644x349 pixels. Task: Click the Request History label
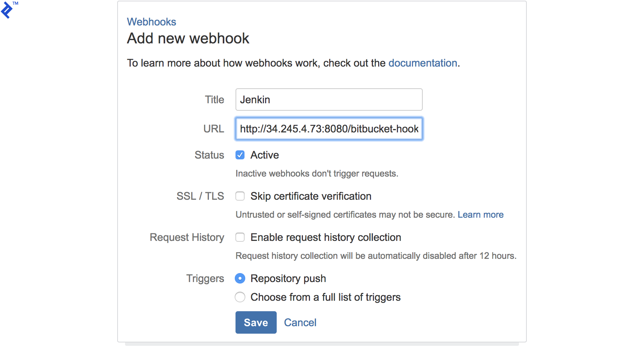(x=187, y=237)
